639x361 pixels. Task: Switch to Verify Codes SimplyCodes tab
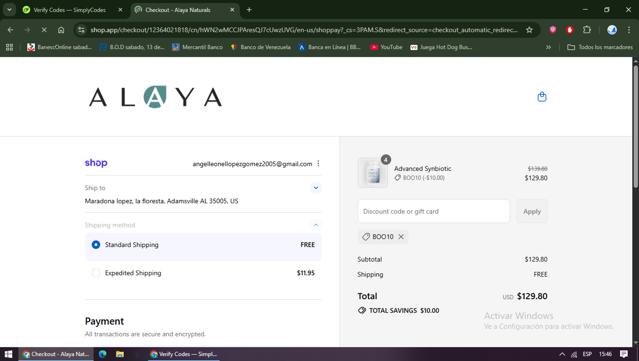[x=69, y=10]
